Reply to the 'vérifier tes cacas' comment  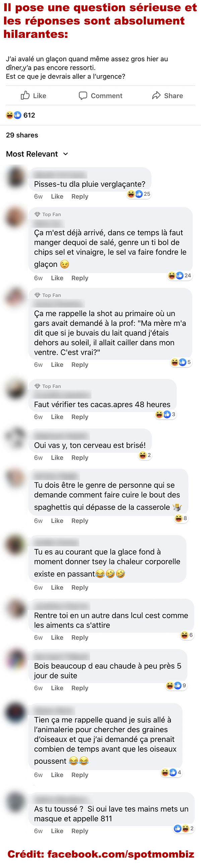coord(80,417)
